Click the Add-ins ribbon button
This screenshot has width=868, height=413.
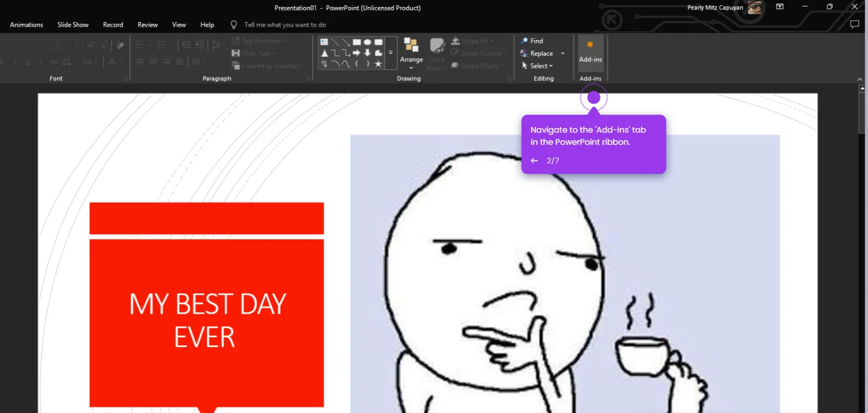tap(591, 53)
